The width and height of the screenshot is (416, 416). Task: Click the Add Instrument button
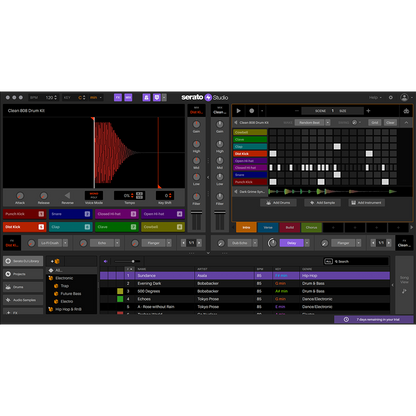367,203
